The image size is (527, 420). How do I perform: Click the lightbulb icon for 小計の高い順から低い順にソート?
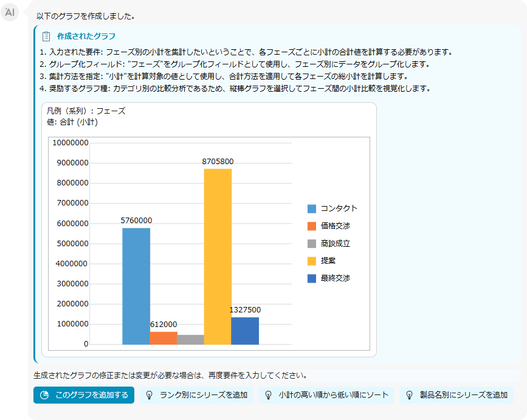tap(268, 395)
